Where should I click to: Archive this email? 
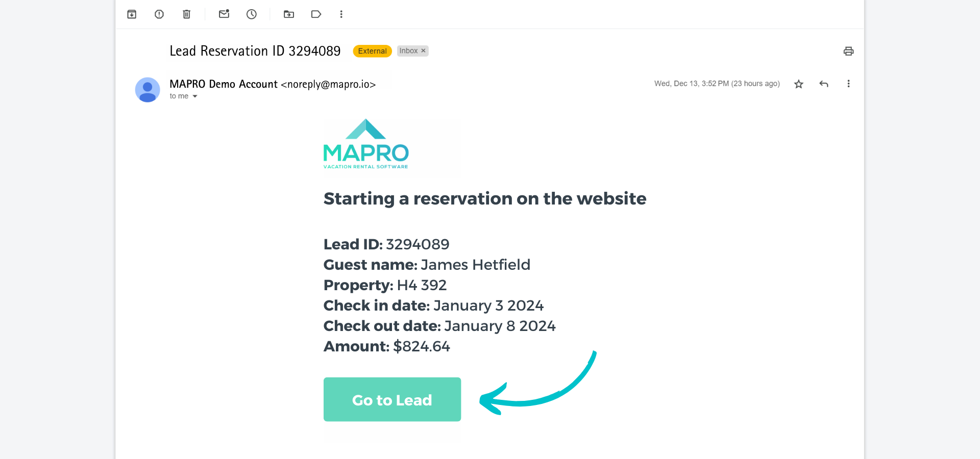tap(131, 14)
